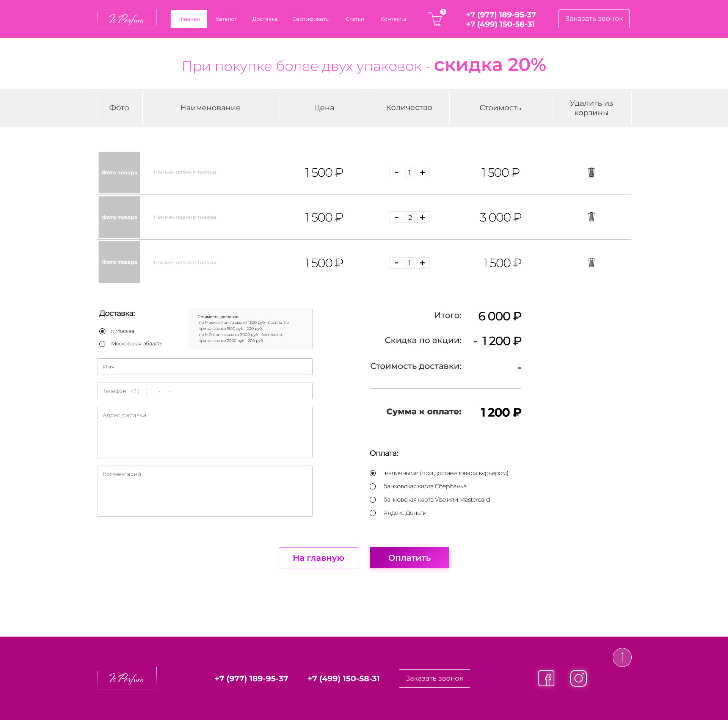Open the shopping cart icon in header
Screen dimensions: 728x720
(436, 19)
